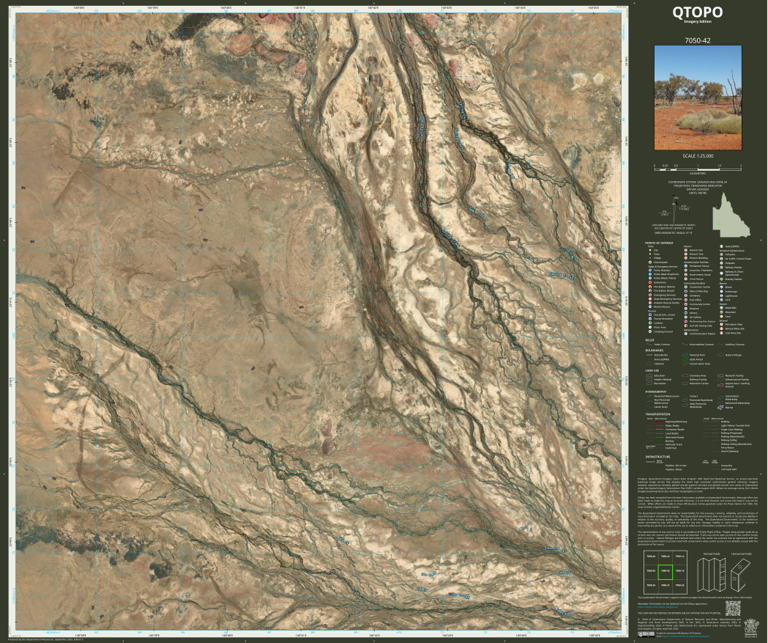Click the QTOPO title heading
The height and width of the screenshot is (643, 768).
[x=697, y=11]
